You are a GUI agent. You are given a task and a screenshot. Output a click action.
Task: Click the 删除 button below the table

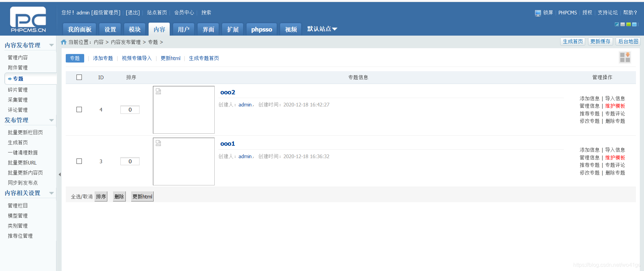click(x=119, y=196)
